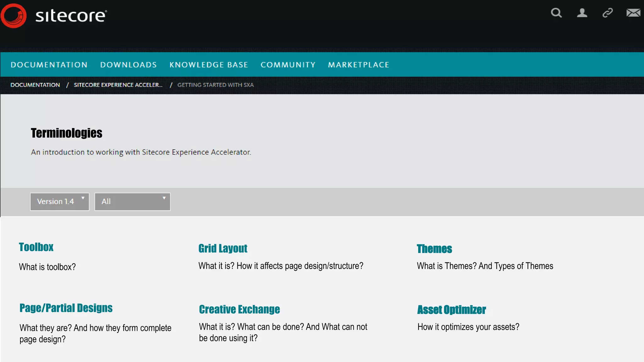Open Marketplace in navigation bar
This screenshot has width=644, height=362.
[x=358, y=65]
